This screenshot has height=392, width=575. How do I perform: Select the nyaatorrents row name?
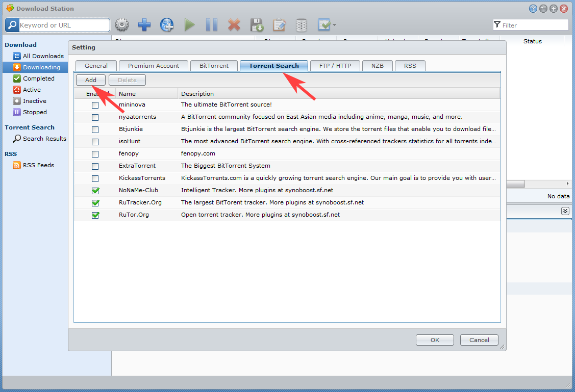(x=138, y=117)
